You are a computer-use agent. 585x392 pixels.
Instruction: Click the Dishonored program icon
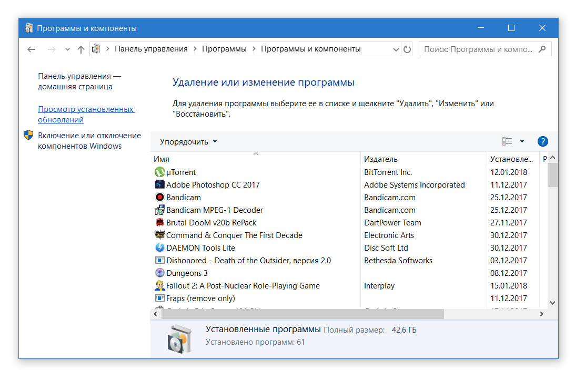point(160,260)
